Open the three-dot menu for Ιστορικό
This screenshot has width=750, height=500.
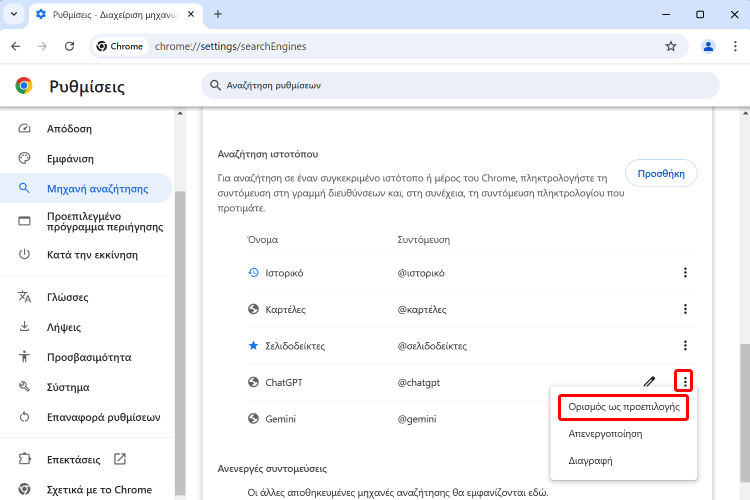coord(685,273)
